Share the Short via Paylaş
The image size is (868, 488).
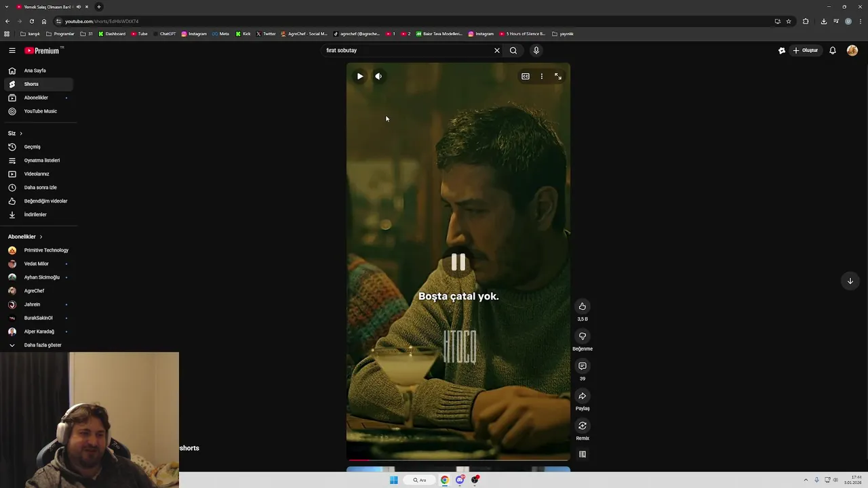(582, 396)
